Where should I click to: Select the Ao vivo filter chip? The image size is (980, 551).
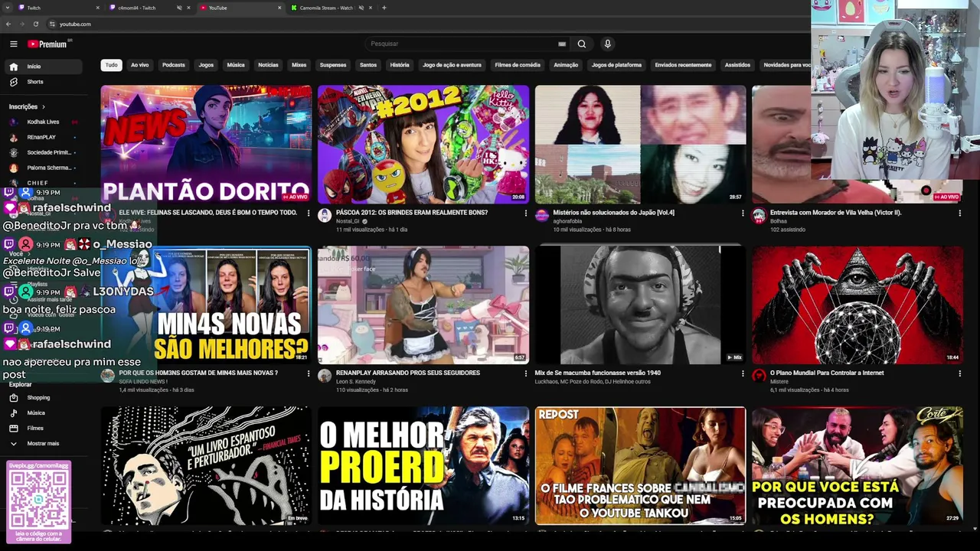(140, 65)
